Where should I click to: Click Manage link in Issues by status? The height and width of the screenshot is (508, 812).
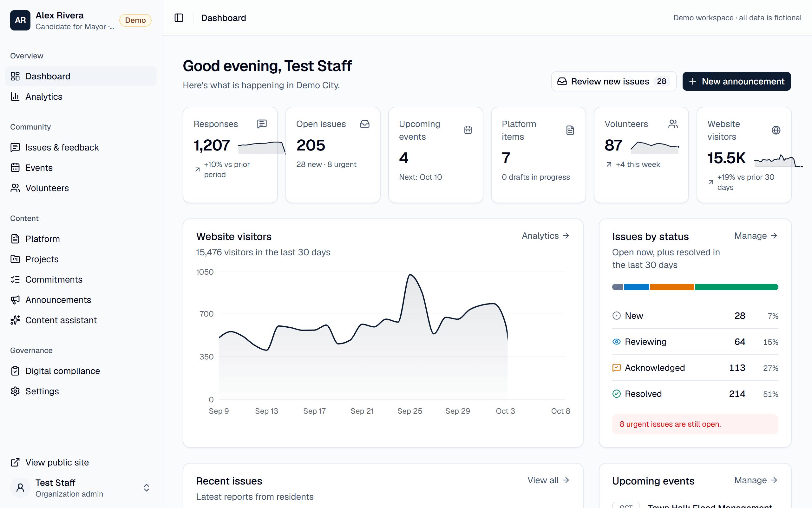[756, 236]
